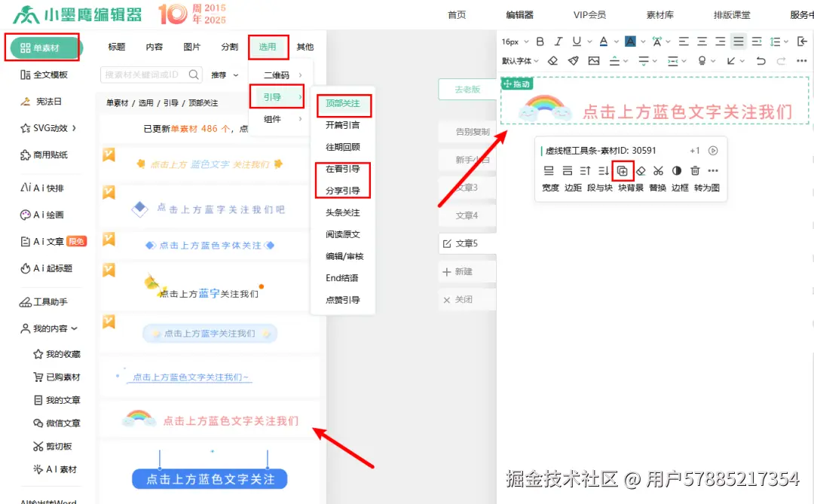Open 全文模板 in sidebar

44,75
